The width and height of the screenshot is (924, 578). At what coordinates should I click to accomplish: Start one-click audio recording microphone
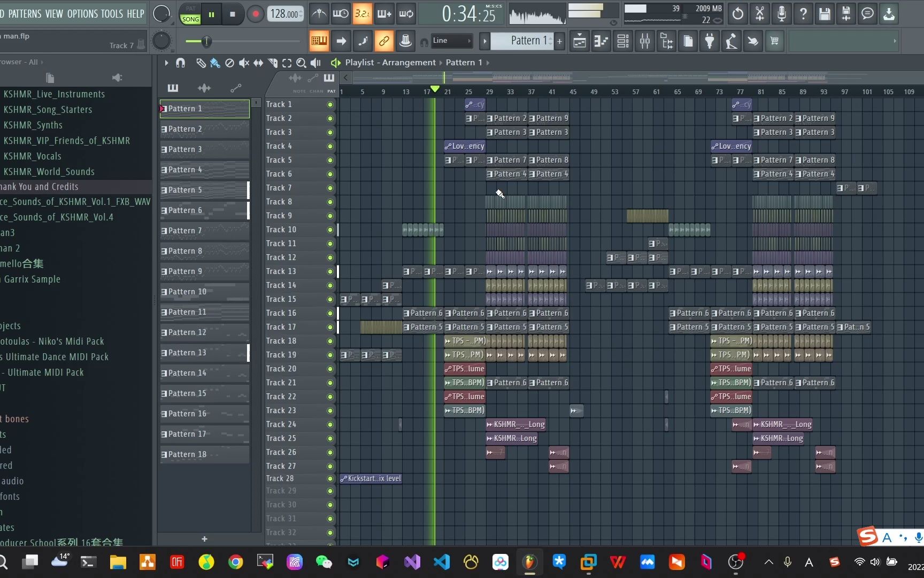[781, 14]
